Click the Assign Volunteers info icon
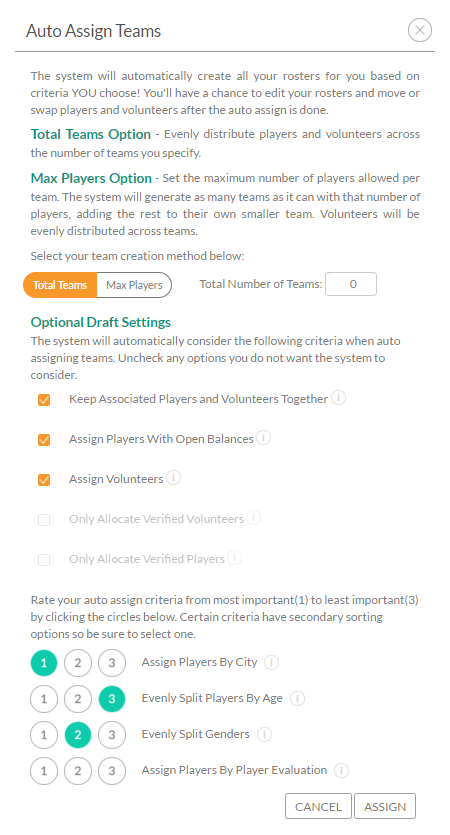 pos(173,478)
